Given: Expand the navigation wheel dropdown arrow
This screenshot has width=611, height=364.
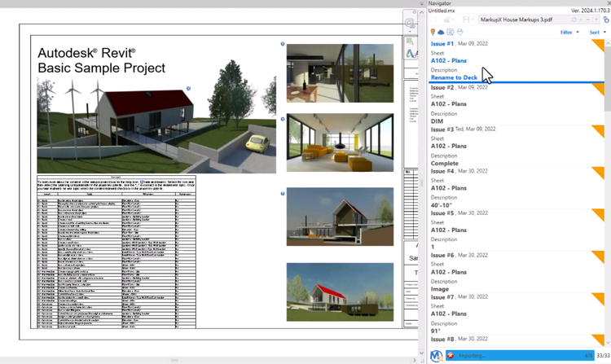Looking at the screenshot, I should click(x=410, y=32).
